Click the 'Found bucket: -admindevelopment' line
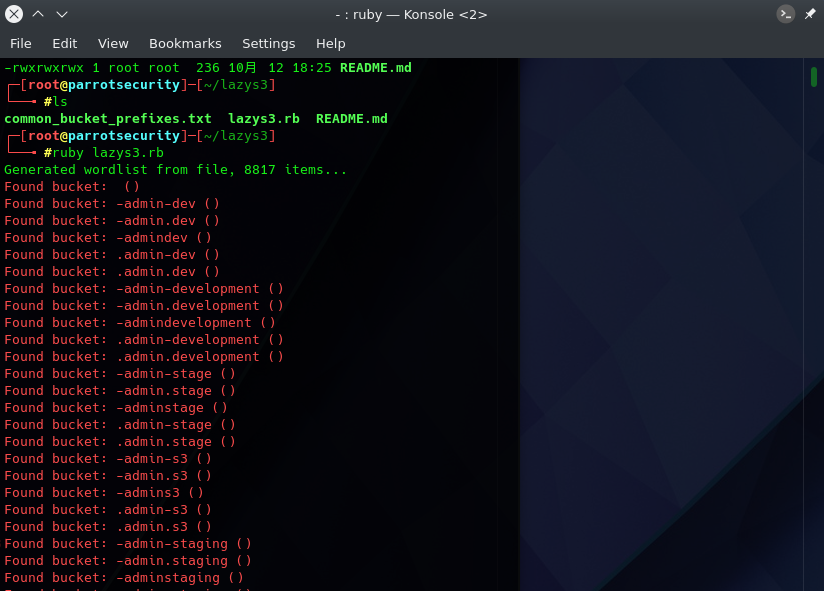Image resolution: width=824 pixels, height=591 pixels. coord(140,323)
